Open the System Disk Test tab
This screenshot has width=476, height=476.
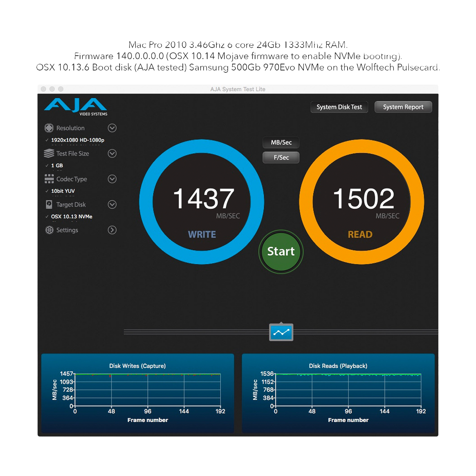(339, 107)
